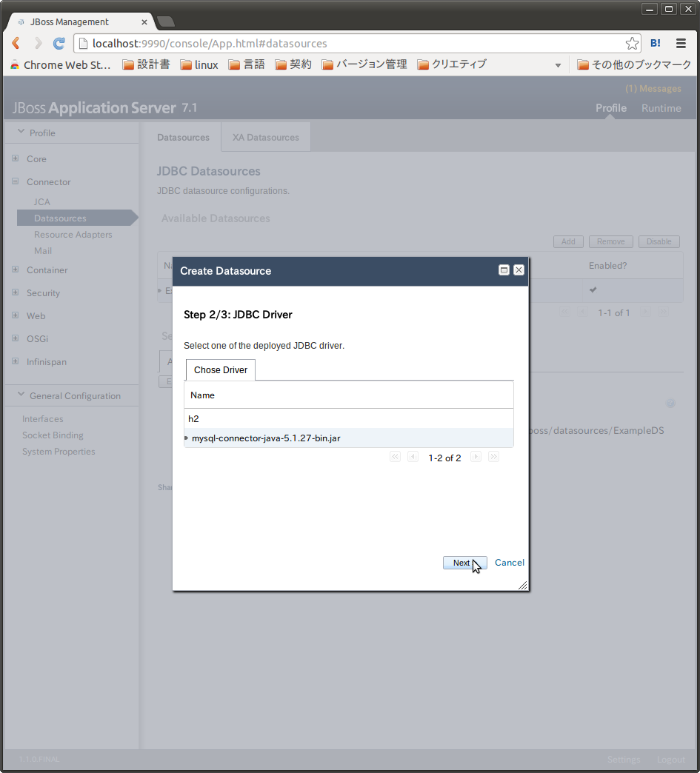The height and width of the screenshot is (773, 700).
Task: Open Socket Binding configuration
Action: (53, 435)
